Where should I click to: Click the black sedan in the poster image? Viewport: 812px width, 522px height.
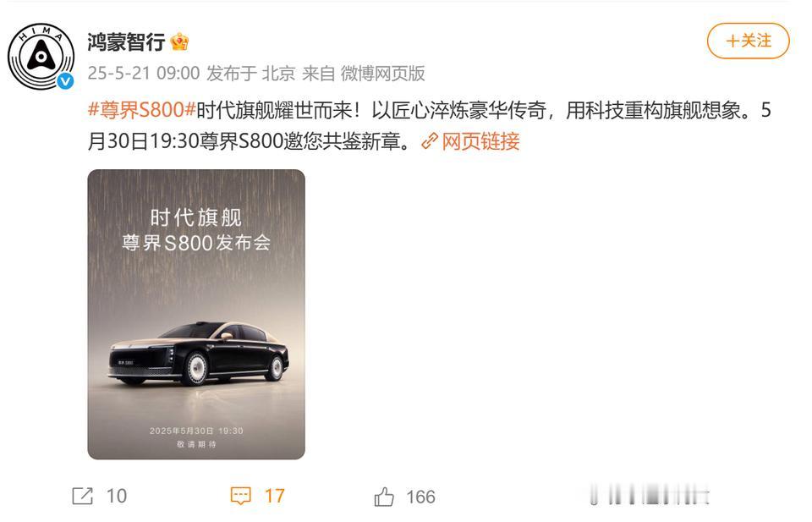[x=198, y=353]
